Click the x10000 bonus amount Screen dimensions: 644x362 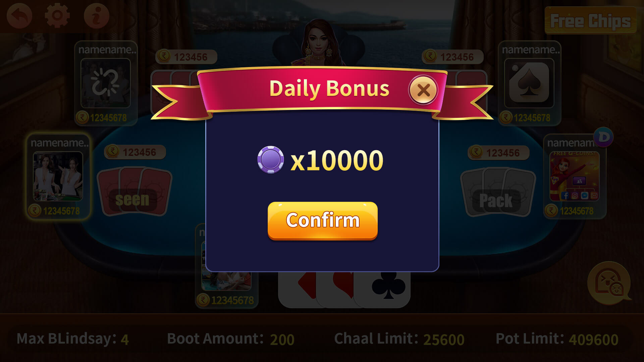click(337, 160)
